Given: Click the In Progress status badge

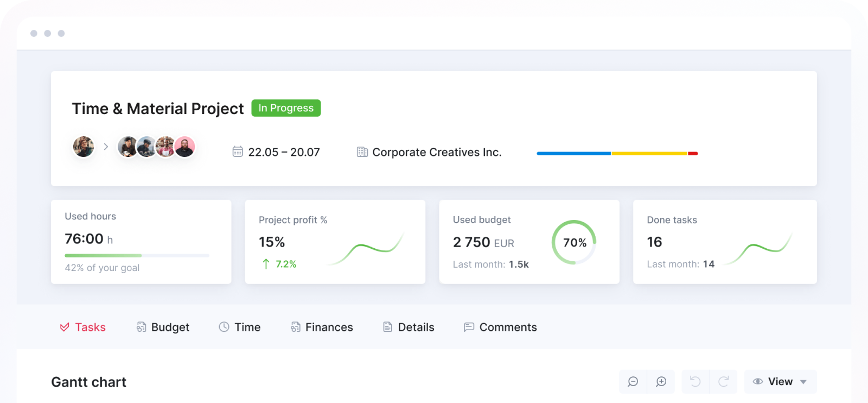Looking at the screenshot, I should point(286,108).
